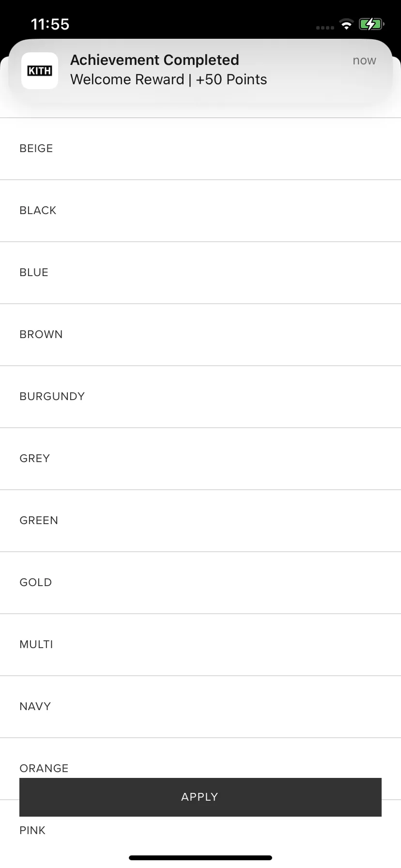Select GOLD in the filter list

200,583
